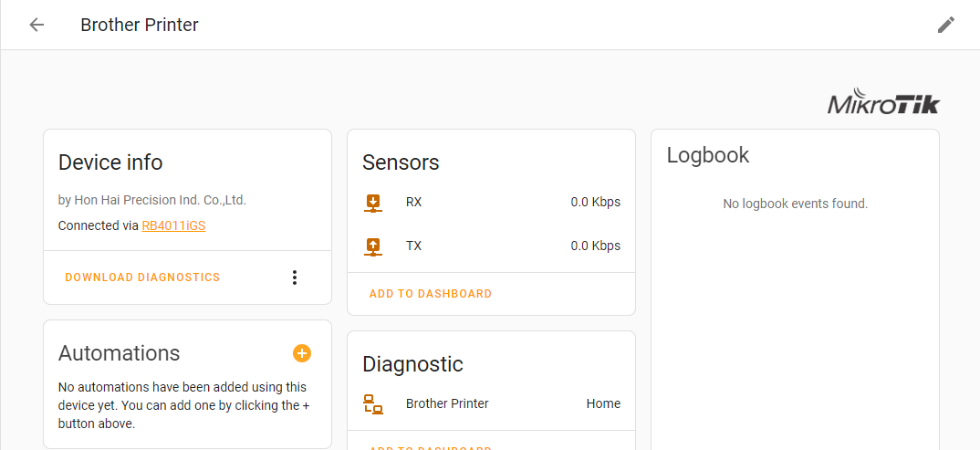Open the TX sensor entity row

pyautogui.click(x=413, y=246)
